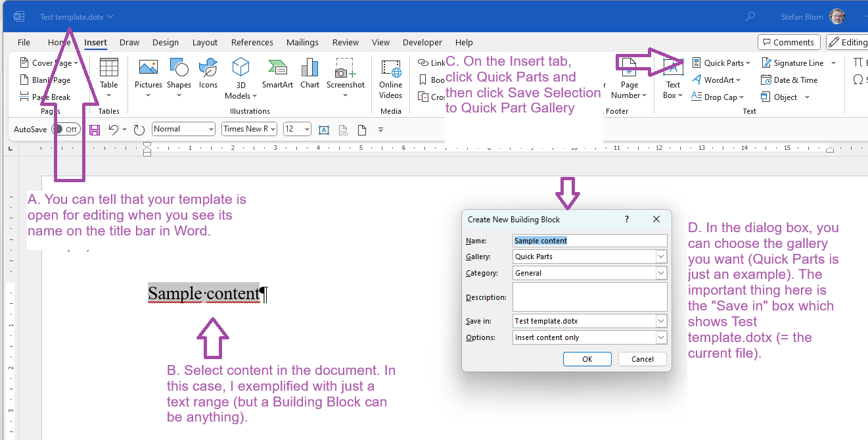This screenshot has width=868, height=440.
Task: Click the Editing mode button
Action: pyautogui.click(x=848, y=42)
